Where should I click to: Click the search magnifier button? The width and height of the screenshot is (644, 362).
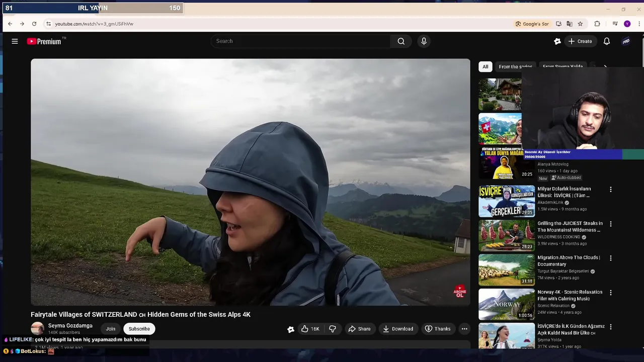(401, 41)
